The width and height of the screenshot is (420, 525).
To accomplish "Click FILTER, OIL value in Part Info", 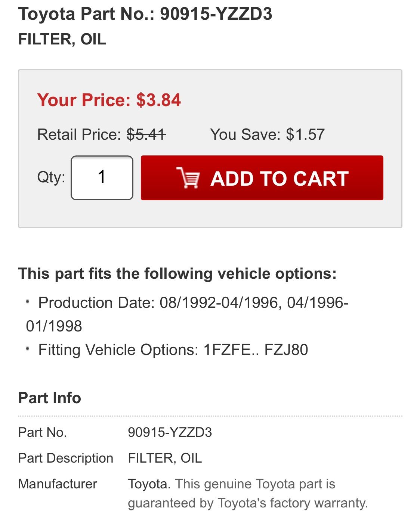I will (x=165, y=458).
